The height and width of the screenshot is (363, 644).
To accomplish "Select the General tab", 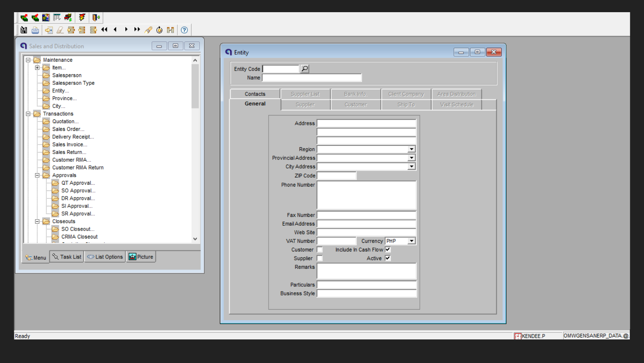I will tap(255, 104).
